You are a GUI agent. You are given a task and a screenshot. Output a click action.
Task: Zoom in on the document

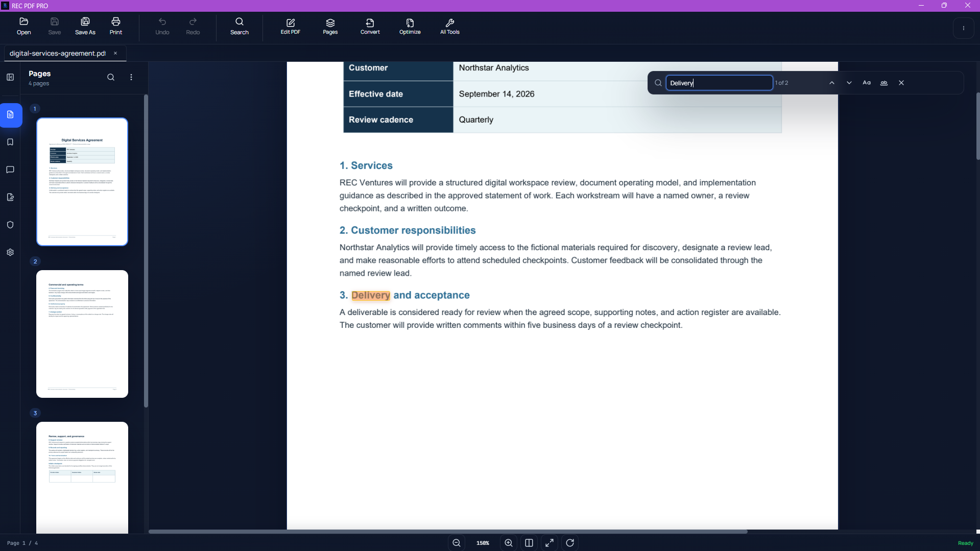coord(509,543)
